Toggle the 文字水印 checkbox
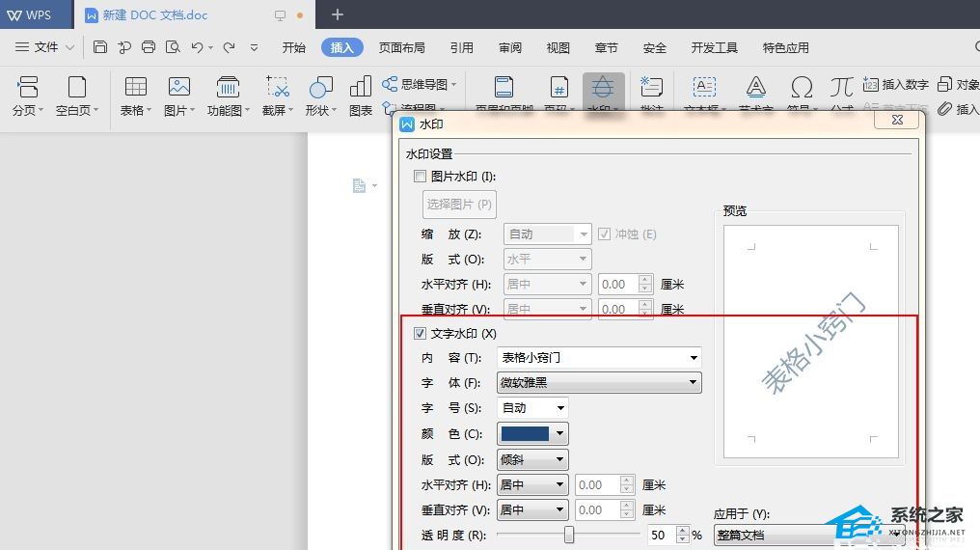 point(420,333)
